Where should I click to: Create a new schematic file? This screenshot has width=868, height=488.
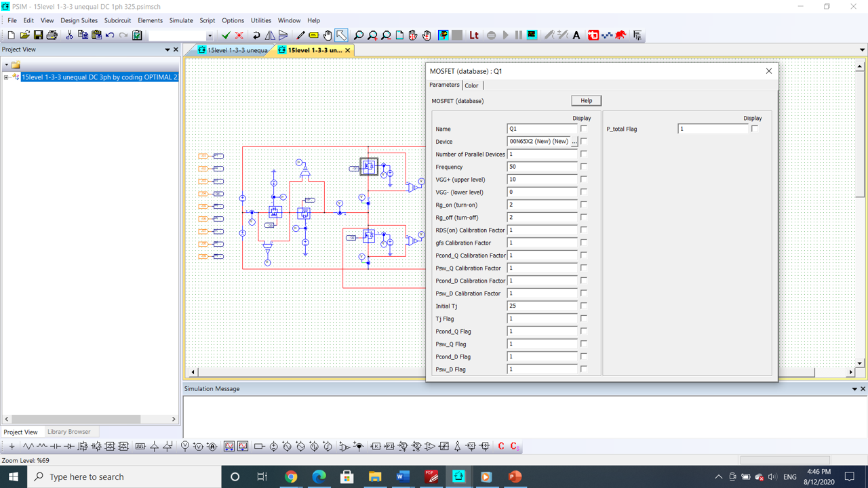point(11,35)
